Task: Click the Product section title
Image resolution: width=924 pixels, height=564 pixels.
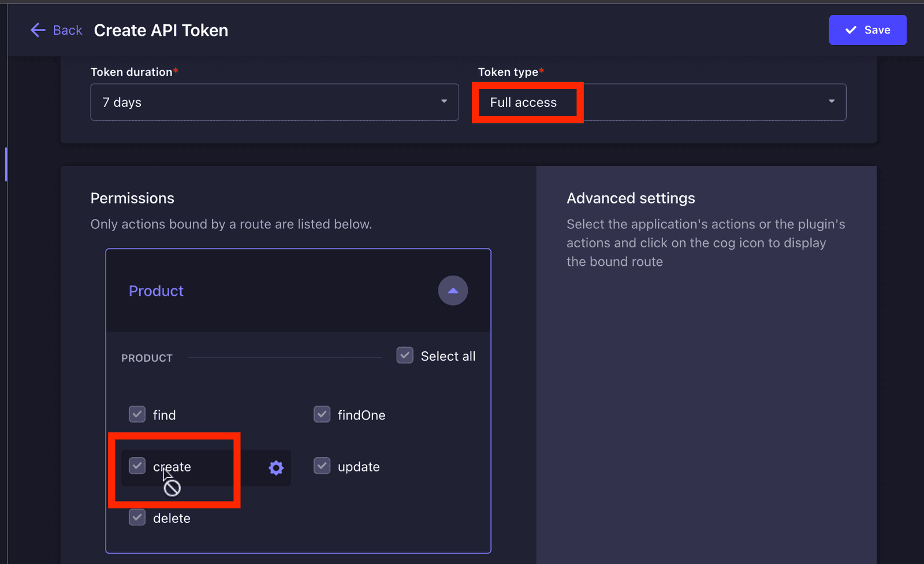Action: click(x=156, y=291)
